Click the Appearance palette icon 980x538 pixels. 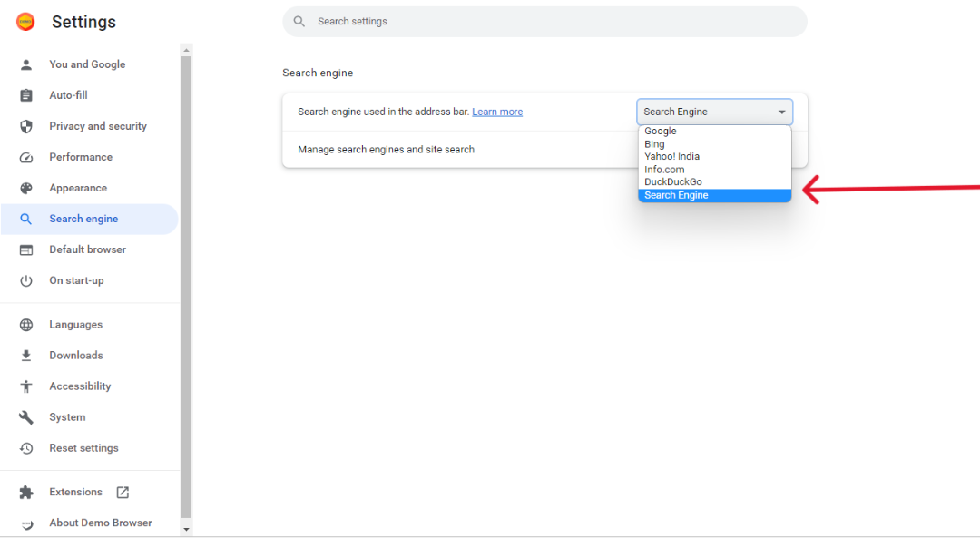pos(26,188)
